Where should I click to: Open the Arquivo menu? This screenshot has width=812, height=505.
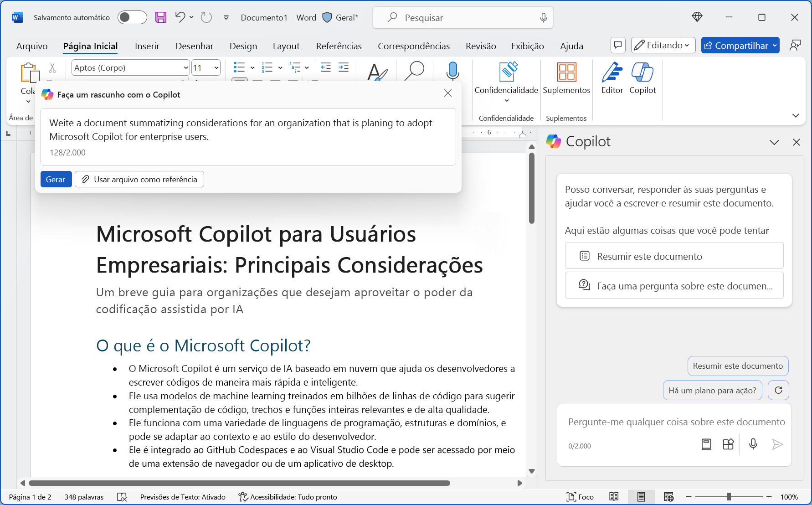pyautogui.click(x=32, y=46)
